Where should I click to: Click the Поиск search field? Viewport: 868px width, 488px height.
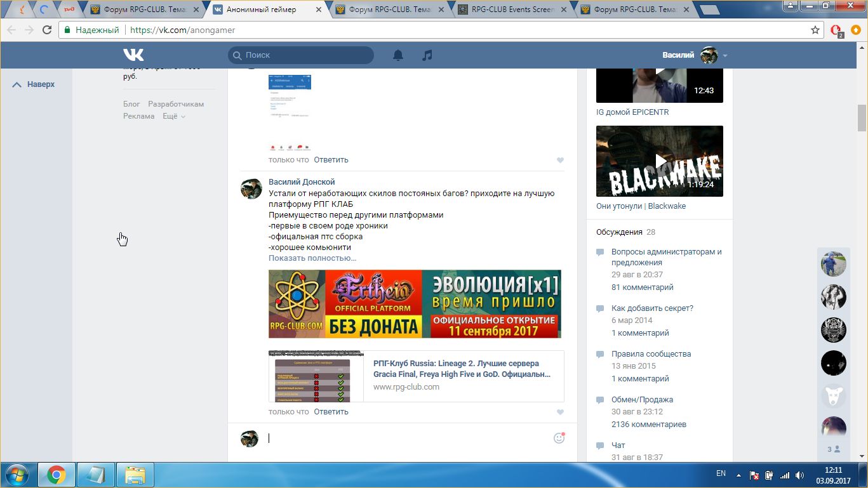(x=301, y=55)
